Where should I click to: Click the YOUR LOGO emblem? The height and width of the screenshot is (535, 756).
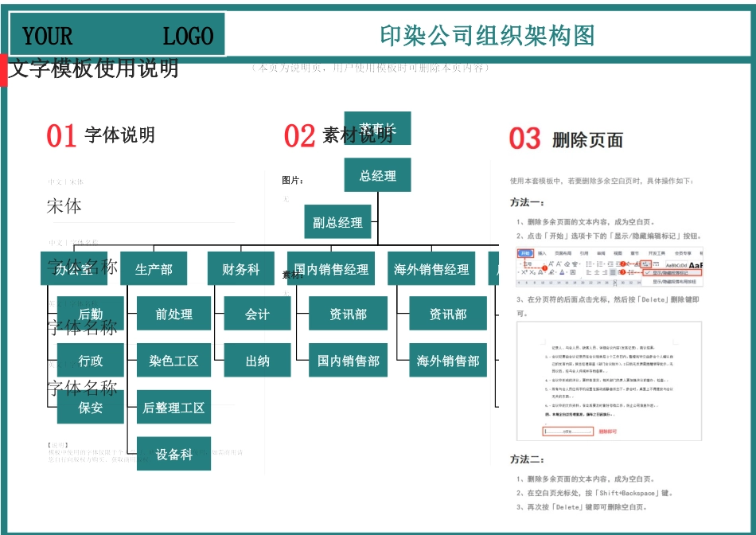[116, 35]
